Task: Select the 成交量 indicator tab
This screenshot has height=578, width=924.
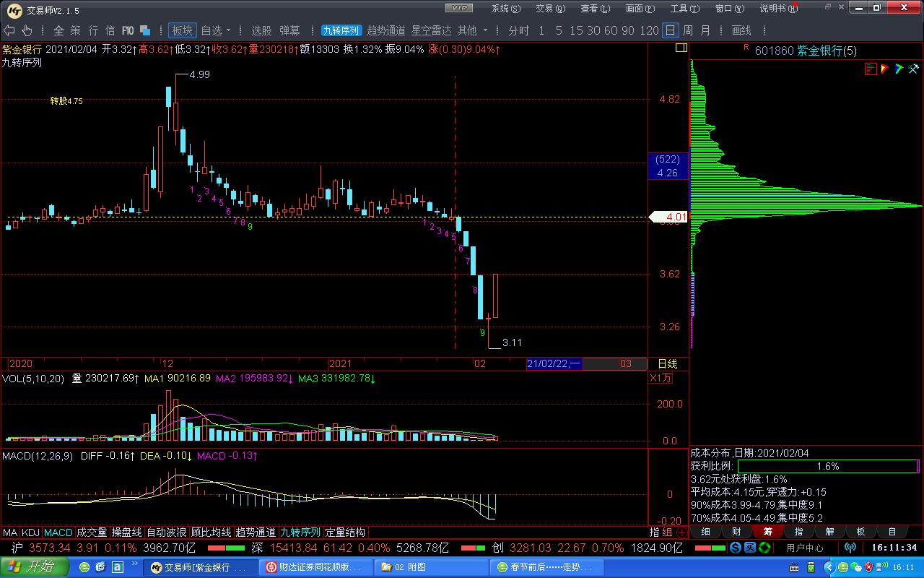Action: [92, 532]
